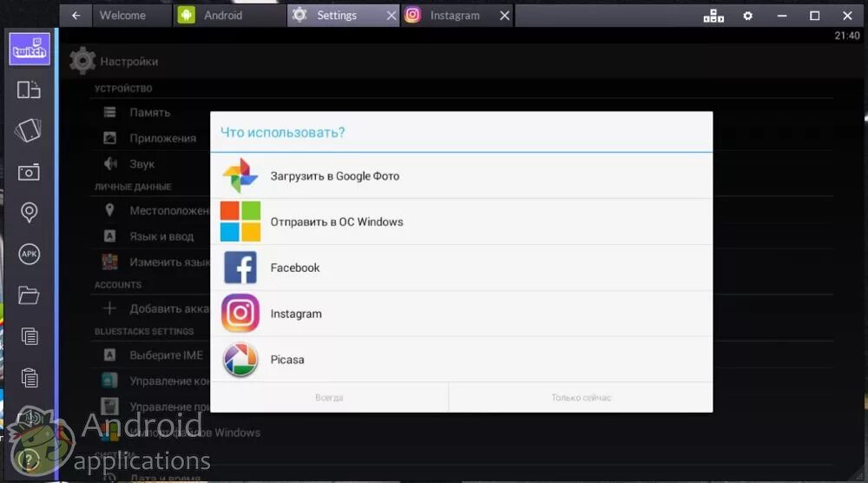Click the Всегда button
868x483 pixels.
(x=329, y=398)
